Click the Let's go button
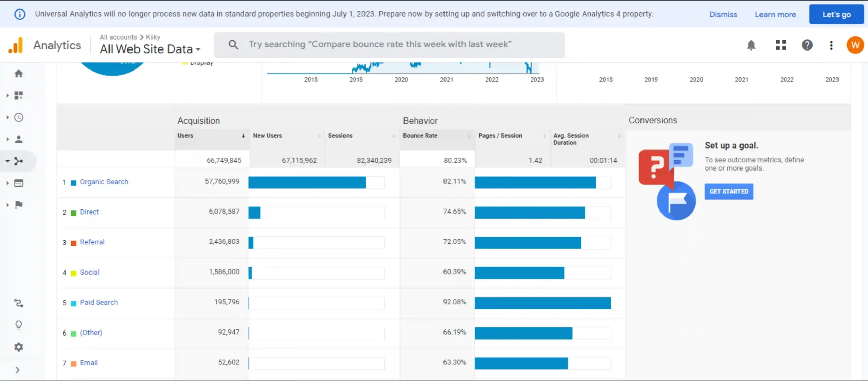Image resolution: width=868 pixels, height=381 pixels. click(836, 14)
